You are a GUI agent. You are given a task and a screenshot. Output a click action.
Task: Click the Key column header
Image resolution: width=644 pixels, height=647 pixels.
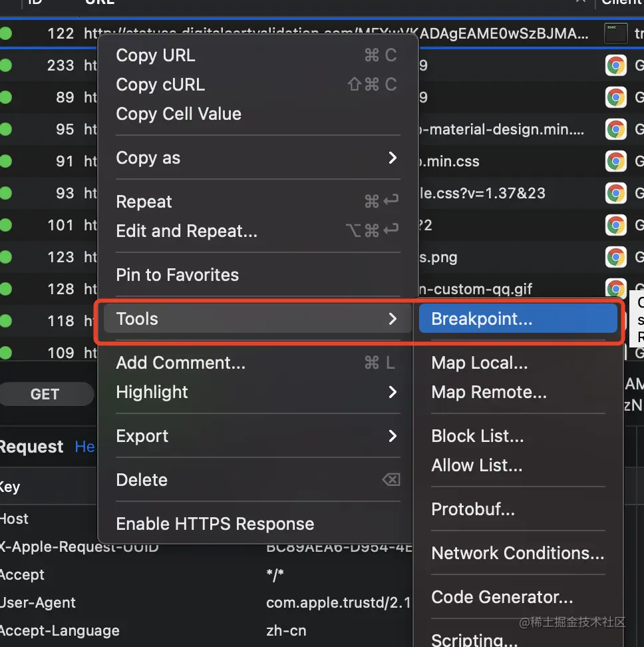click(10, 487)
